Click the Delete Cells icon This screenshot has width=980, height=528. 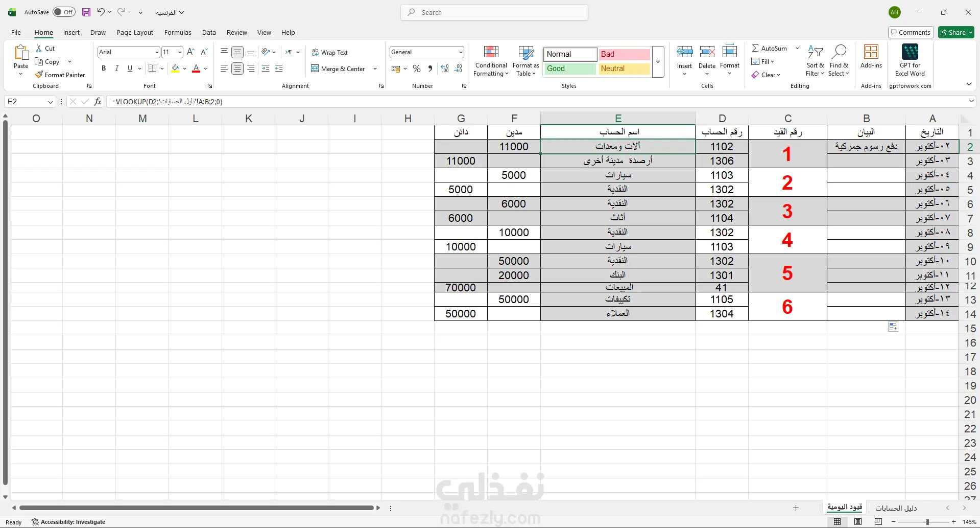pyautogui.click(x=707, y=52)
